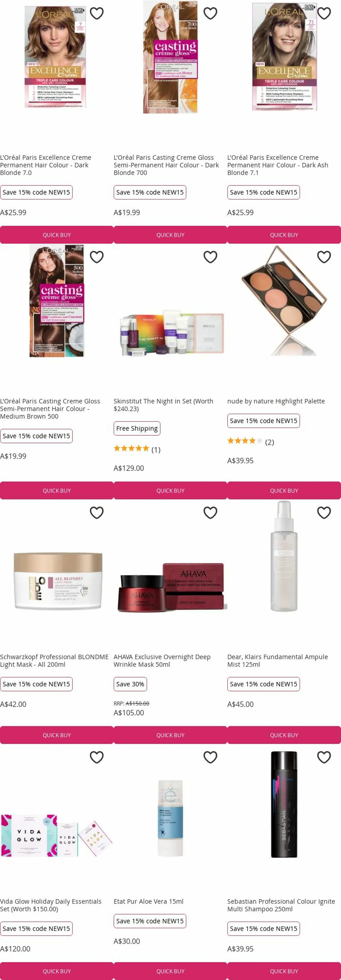The width and height of the screenshot is (341, 980).
Task: Quick buy Casting Creme Gloss Medium Brown 500
Action: coord(57,490)
